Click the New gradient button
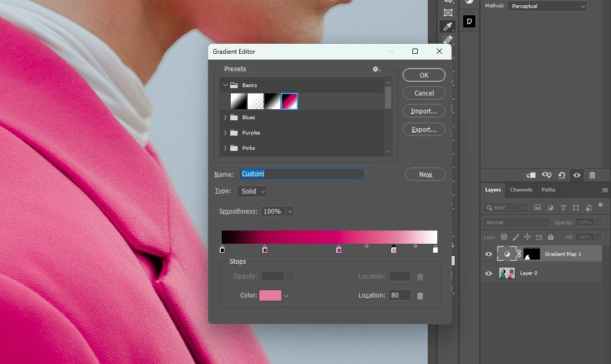This screenshot has width=611, height=364. tap(426, 175)
